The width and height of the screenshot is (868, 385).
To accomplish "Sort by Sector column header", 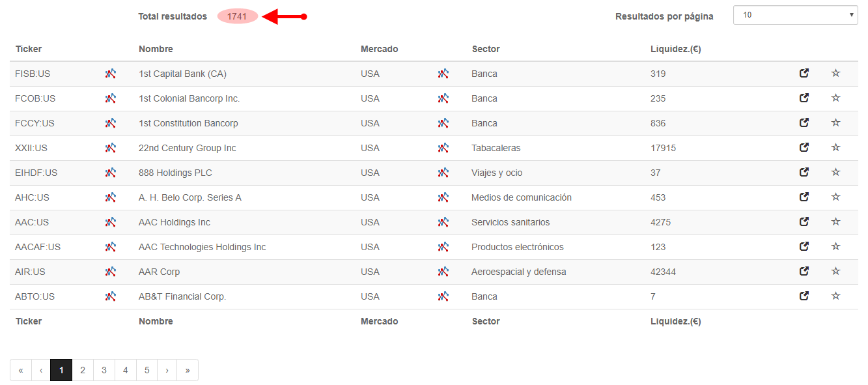I will (486, 49).
